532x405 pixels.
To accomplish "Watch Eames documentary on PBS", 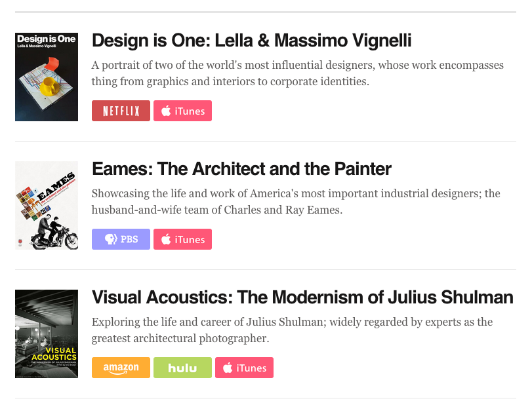I will point(121,239).
